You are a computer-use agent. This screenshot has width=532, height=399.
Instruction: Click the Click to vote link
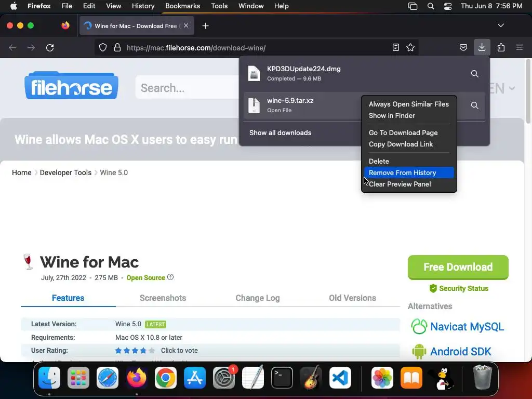point(179,351)
